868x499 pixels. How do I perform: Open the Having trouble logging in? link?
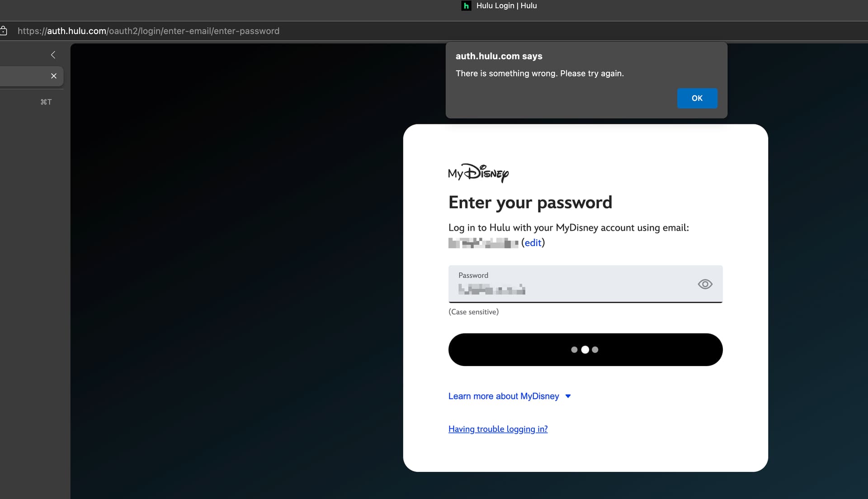pos(498,429)
